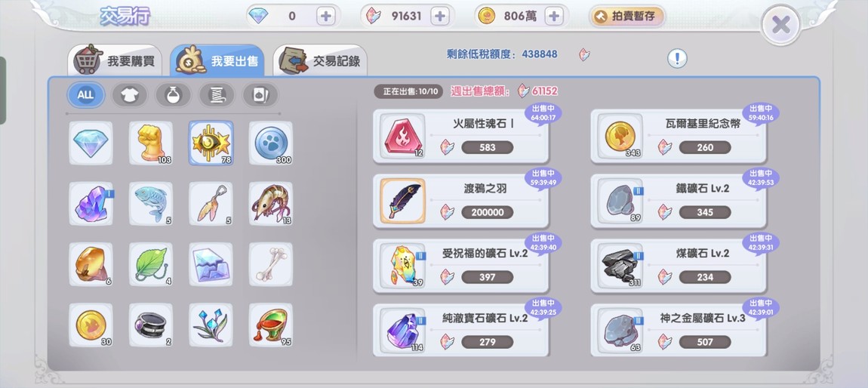Screen dimensions: 868x388
Task: Filter items by the card icon
Action: [260, 95]
